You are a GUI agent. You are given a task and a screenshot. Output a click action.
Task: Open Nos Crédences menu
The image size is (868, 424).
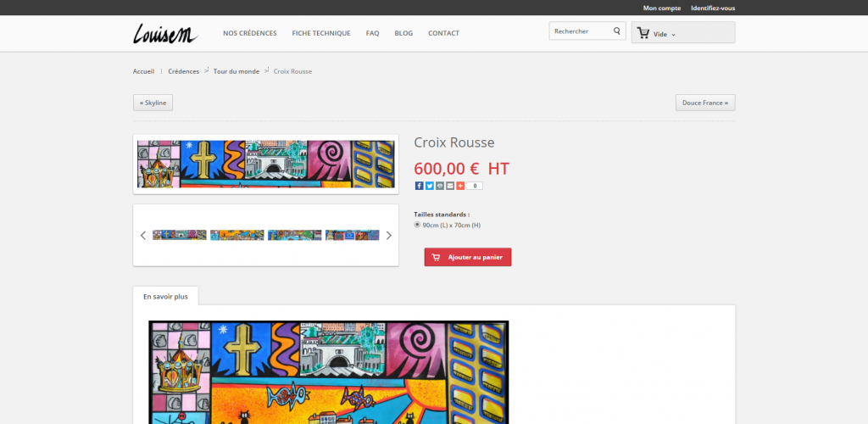250,33
